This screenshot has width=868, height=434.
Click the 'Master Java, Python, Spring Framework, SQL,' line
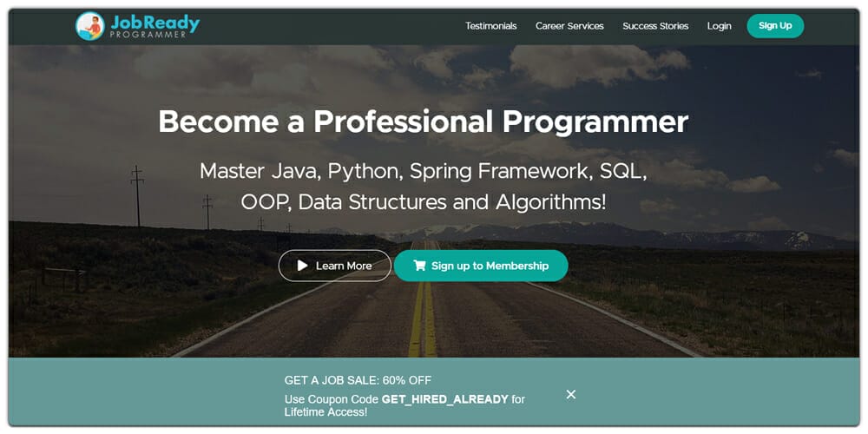[x=424, y=172]
